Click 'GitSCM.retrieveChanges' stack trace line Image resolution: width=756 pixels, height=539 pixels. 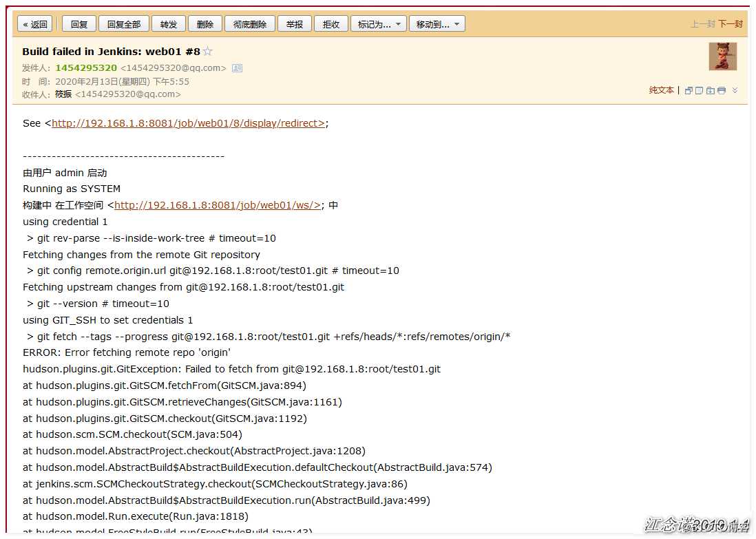coord(182,402)
